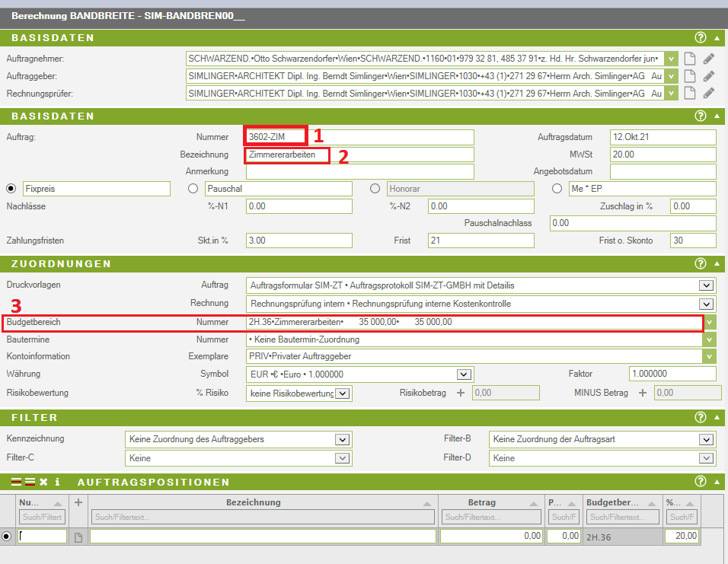Click the Bezeichnung search filter box
The width and height of the screenshot is (728, 564).
(262, 517)
